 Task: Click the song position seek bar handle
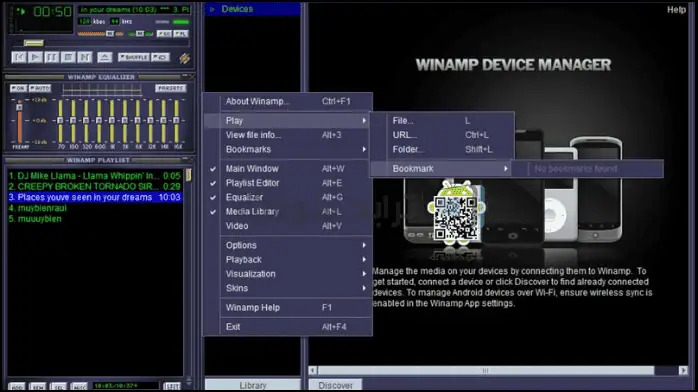tap(33, 43)
